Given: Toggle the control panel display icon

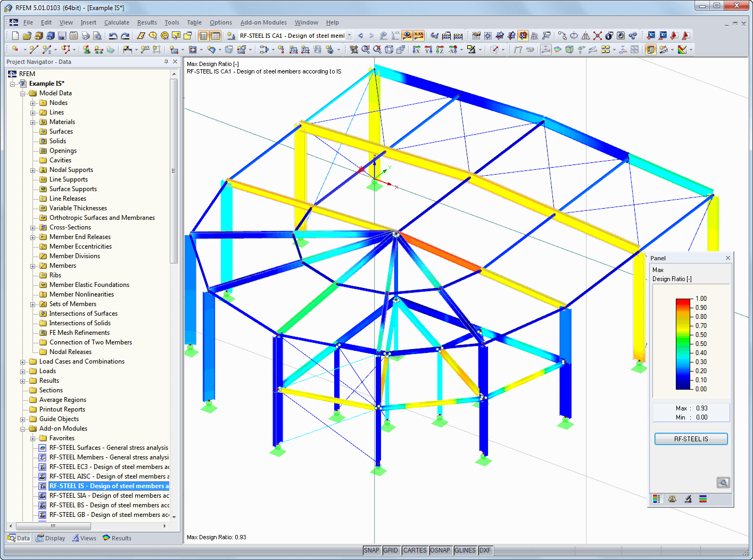Looking at the screenshot, I should coord(650,50).
